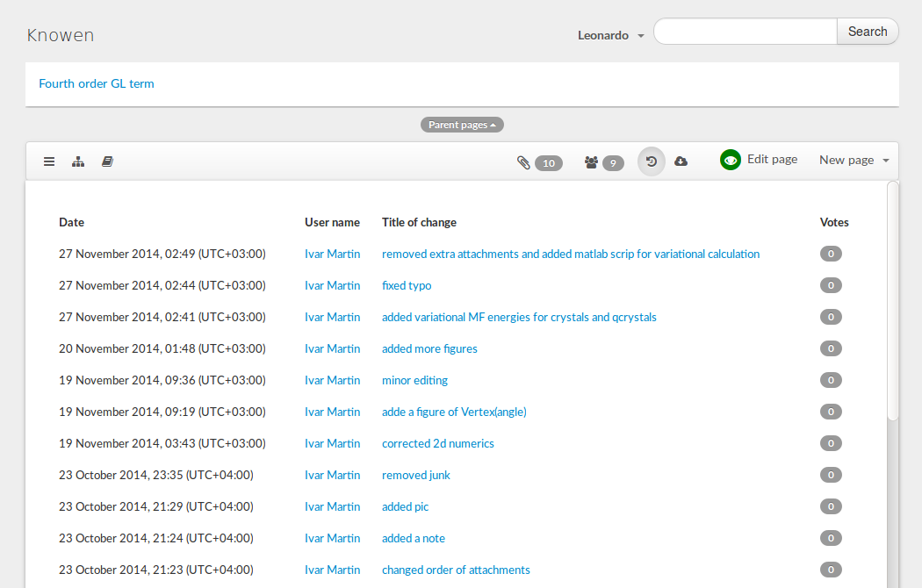
Task: Click vote badge for 'removed junk'
Action: 830,475
